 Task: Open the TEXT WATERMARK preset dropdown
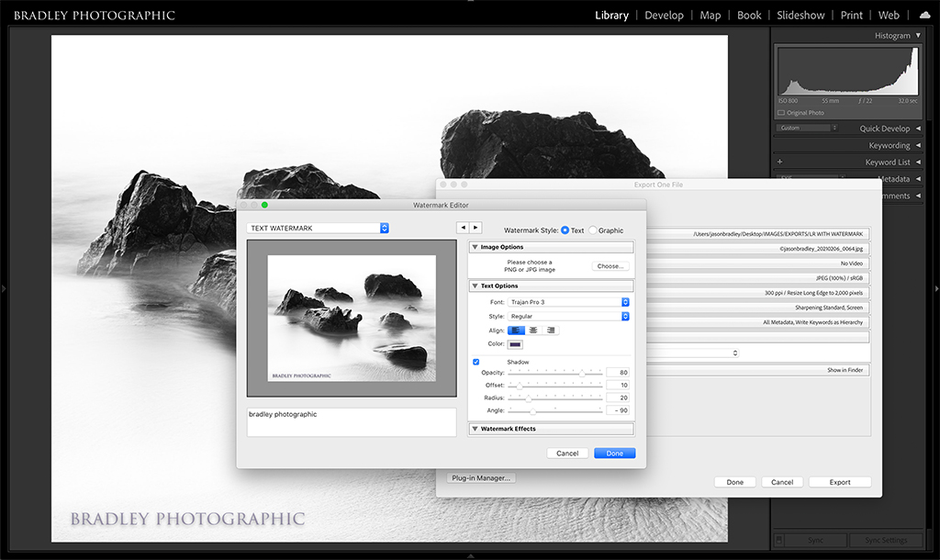tap(319, 228)
